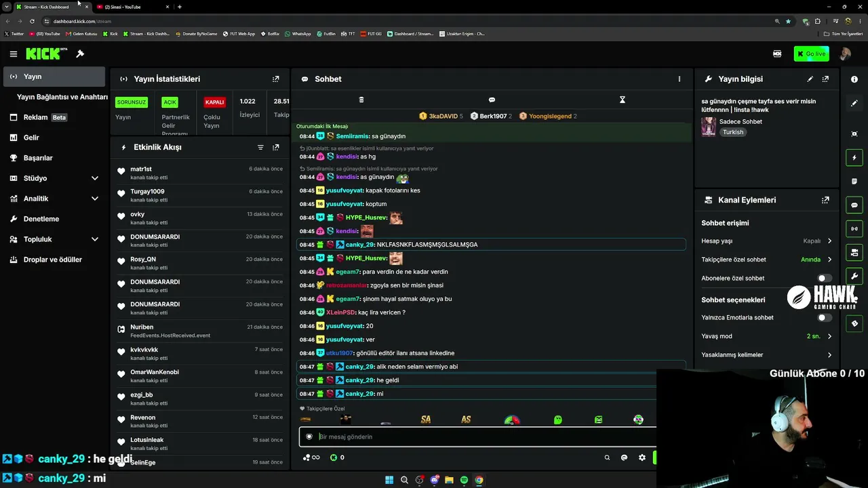Edit Yayın bilgisi with pencil icon
The image size is (868, 488).
[x=810, y=79]
